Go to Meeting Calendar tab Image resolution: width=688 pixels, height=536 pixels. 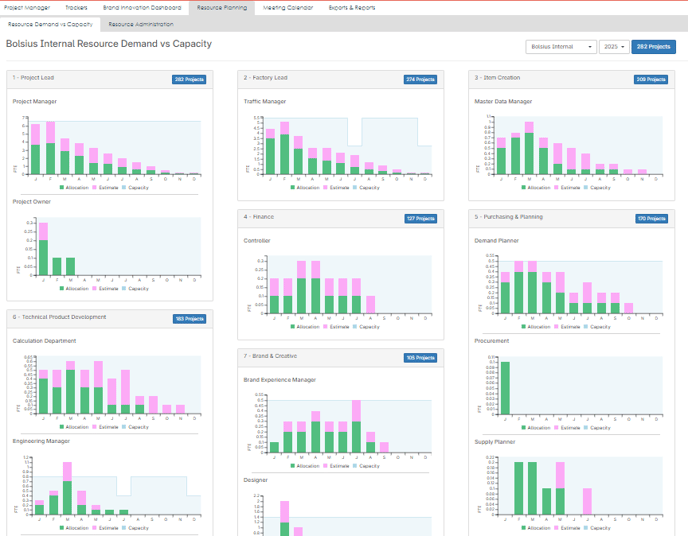tap(288, 7)
